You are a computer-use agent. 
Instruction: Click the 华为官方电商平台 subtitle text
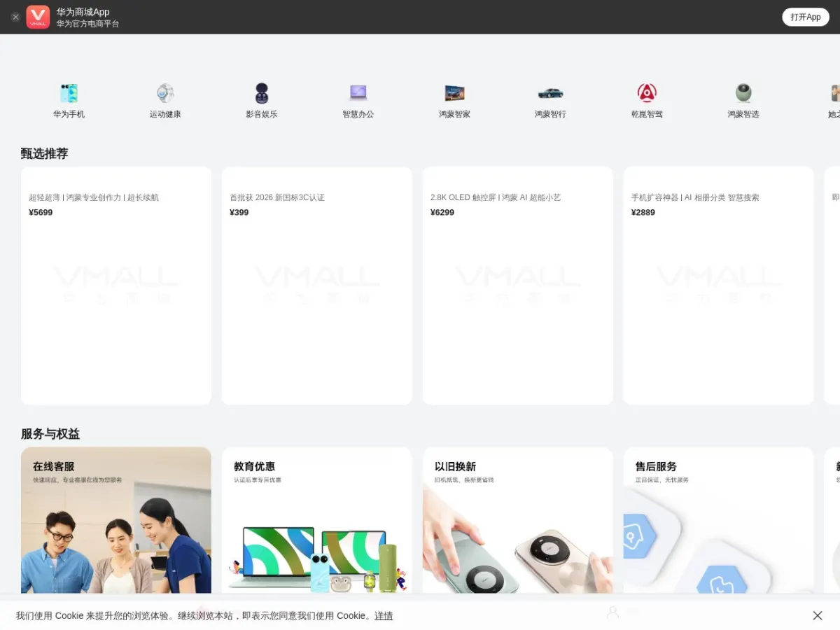88,24
